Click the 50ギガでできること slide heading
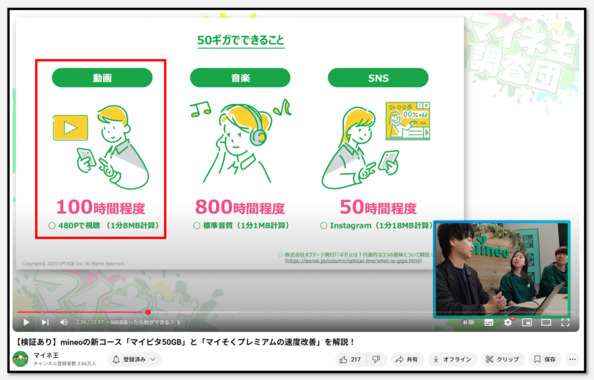The width and height of the screenshot is (594, 380). click(241, 40)
